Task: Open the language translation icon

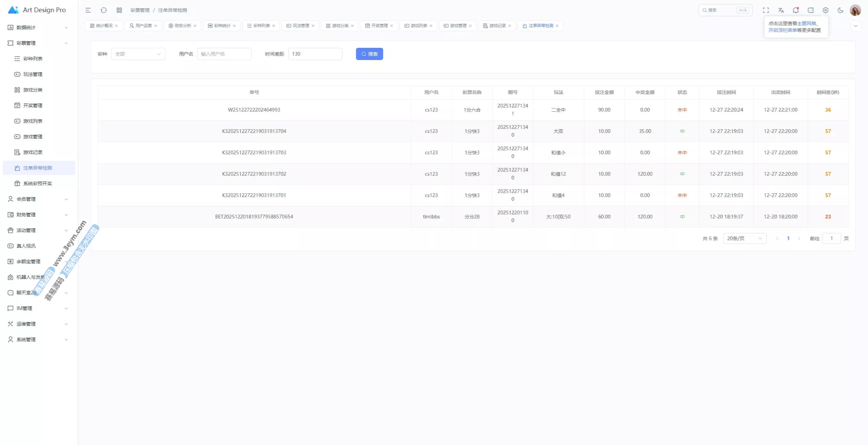Action: pyautogui.click(x=781, y=10)
